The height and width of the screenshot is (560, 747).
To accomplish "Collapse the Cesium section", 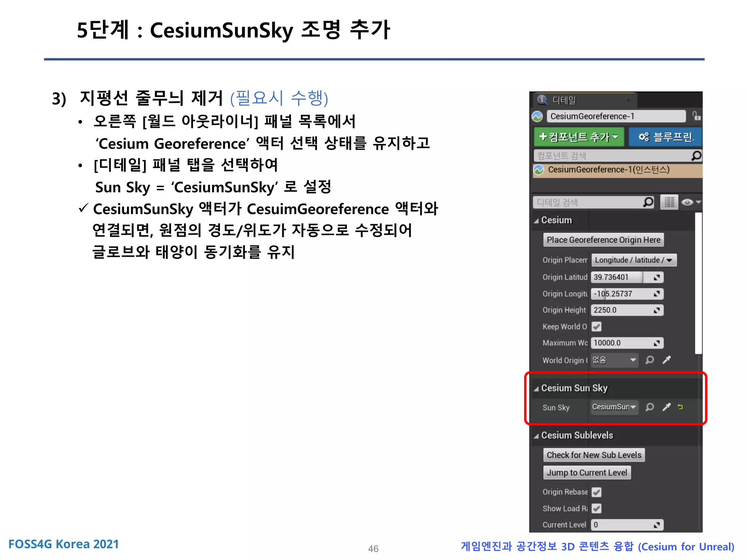I will click(536, 221).
